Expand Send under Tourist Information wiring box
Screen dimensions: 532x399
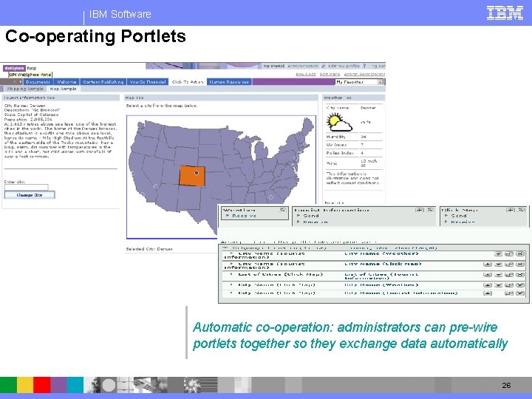pyautogui.click(x=299, y=216)
